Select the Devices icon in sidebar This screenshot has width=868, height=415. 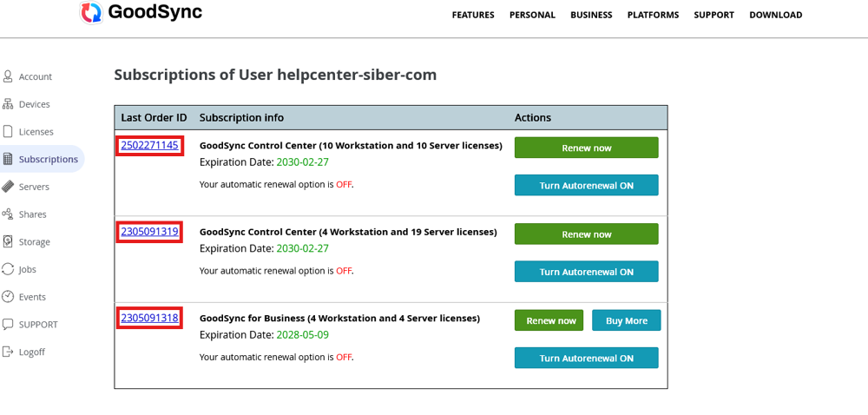(8, 104)
